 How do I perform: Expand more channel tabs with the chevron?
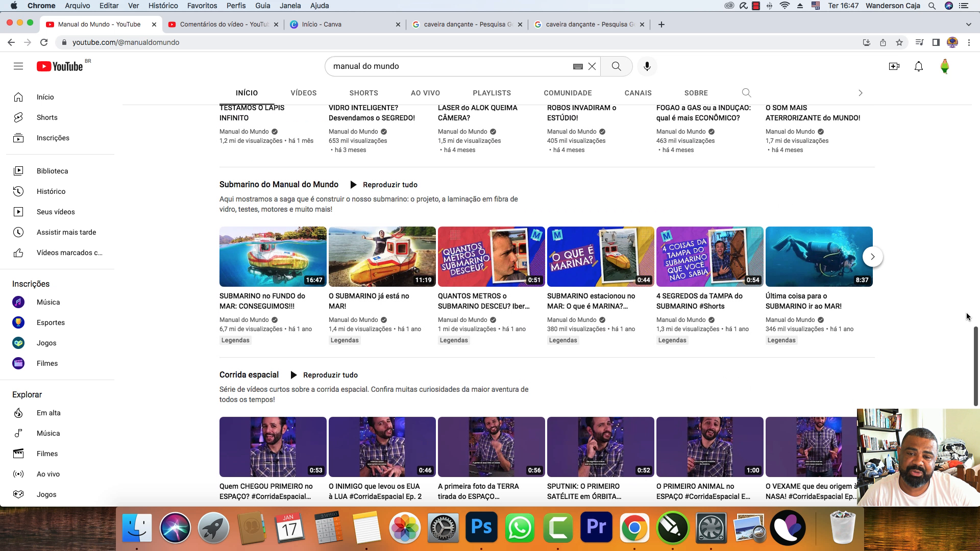point(861,93)
